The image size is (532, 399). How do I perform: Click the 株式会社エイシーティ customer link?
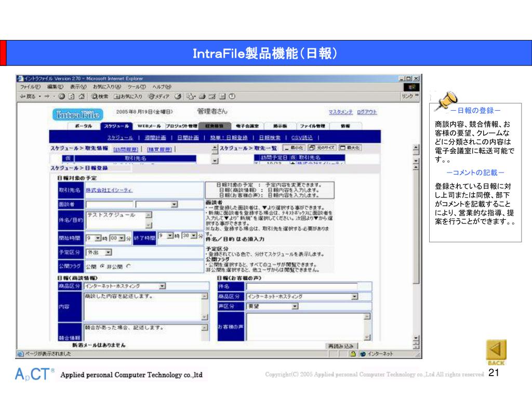coord(109,190)
